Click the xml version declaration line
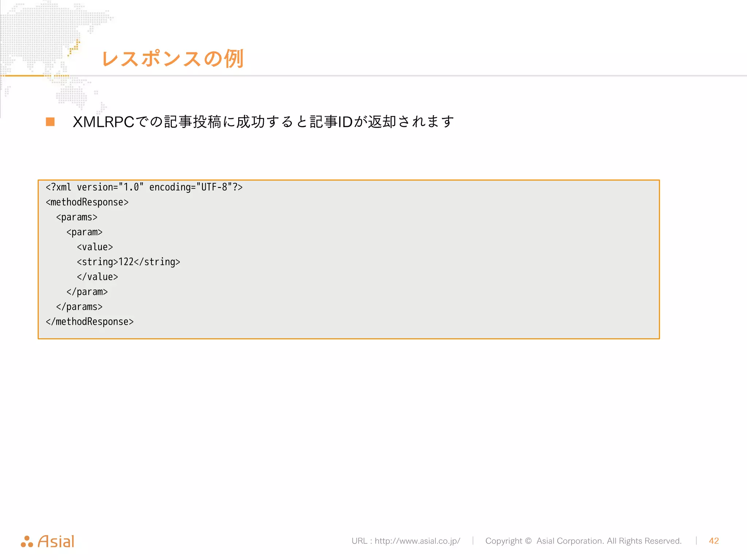 pyautogui.click(x=144, y=187)
